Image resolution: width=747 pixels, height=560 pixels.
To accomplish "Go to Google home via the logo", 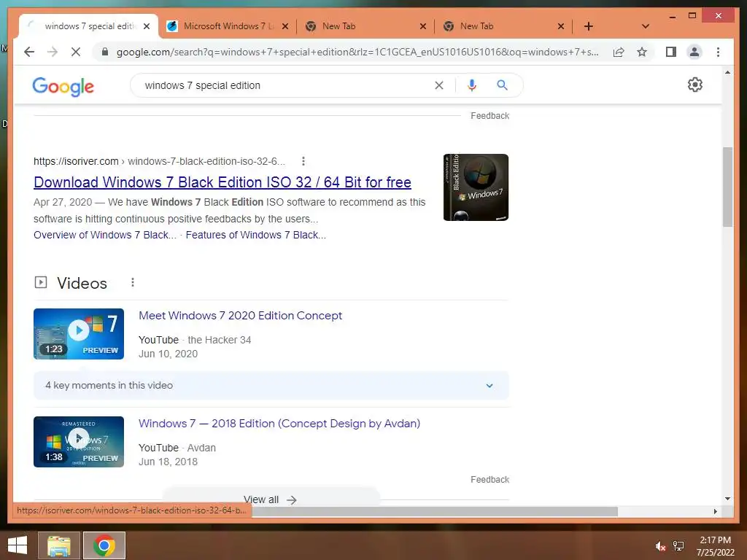I will pyautogui.click(x=63, y=86).
